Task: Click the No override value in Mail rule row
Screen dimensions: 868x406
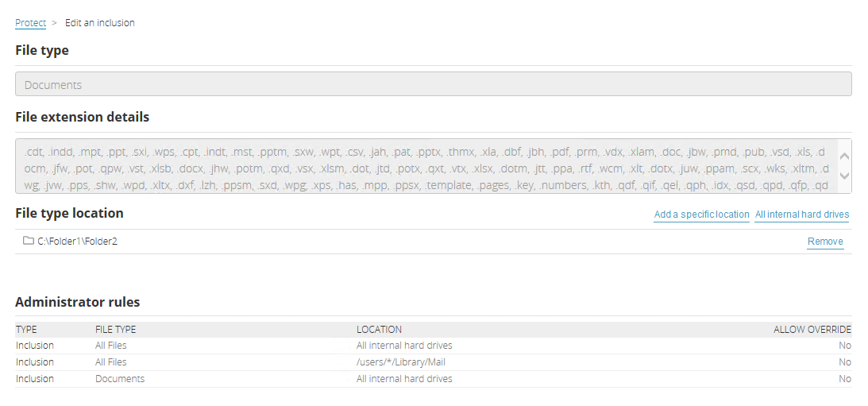Action: point(844,362)
